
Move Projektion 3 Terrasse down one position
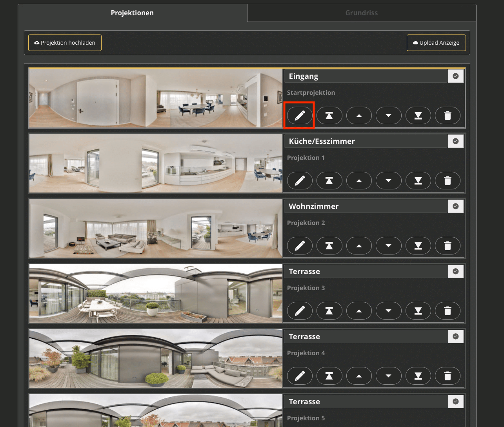388,311
